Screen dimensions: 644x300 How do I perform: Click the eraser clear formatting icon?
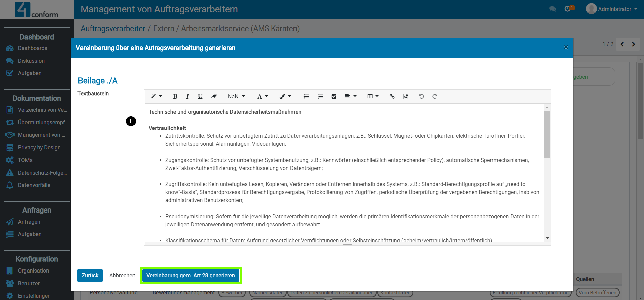click(214, 97)
